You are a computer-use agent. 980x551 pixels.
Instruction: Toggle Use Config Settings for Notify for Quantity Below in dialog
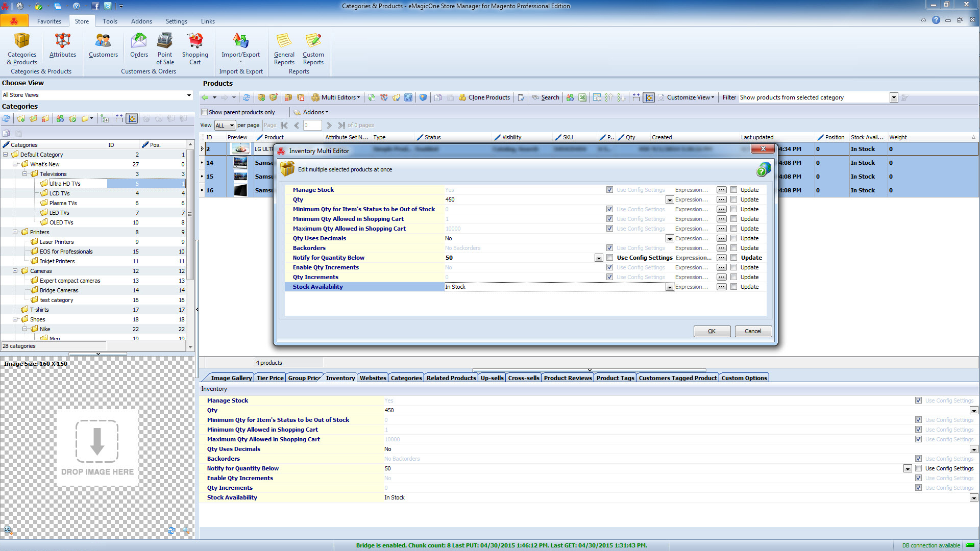pyautogui.click(x=609, y=258)
